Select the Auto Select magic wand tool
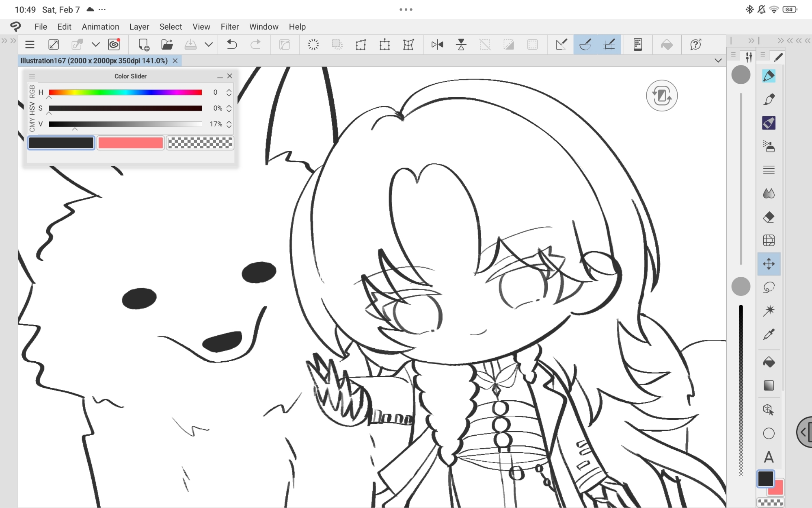The height and width of the screenshot is (508, 812). coord(769,310)
